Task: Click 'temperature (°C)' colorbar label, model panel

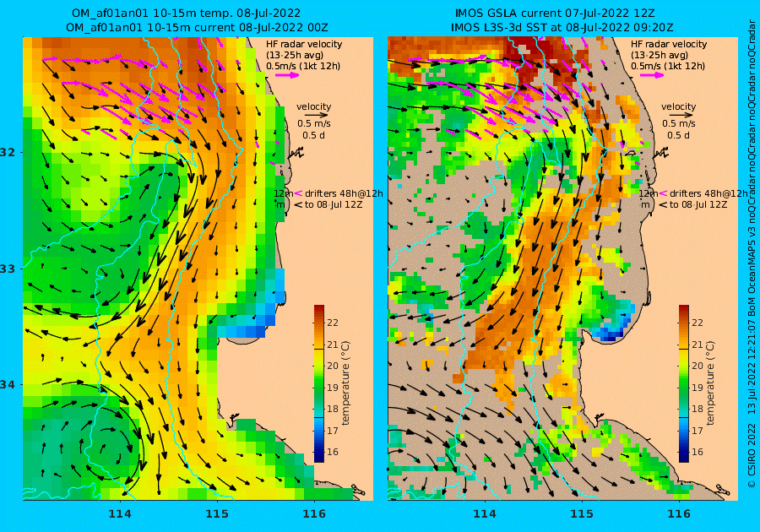Action: point(345,383)
